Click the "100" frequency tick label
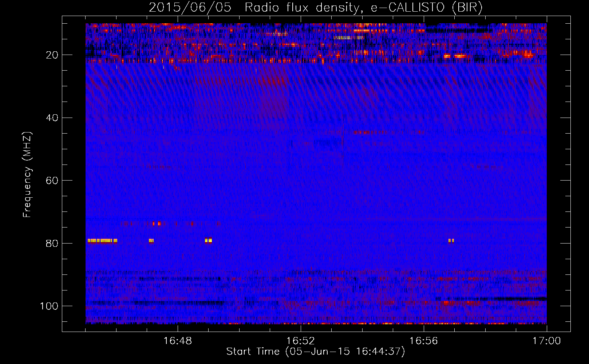 pyautogui.click(x=49, y=306)
